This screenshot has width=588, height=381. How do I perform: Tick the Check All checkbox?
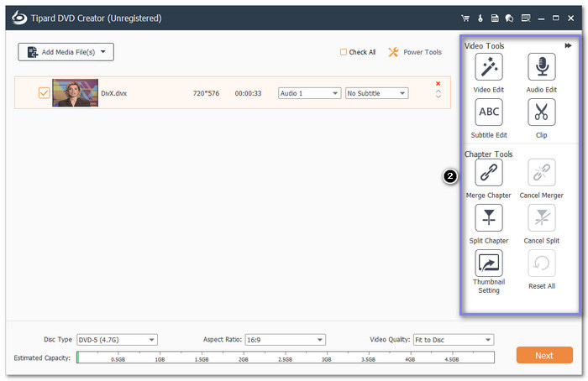343,52
